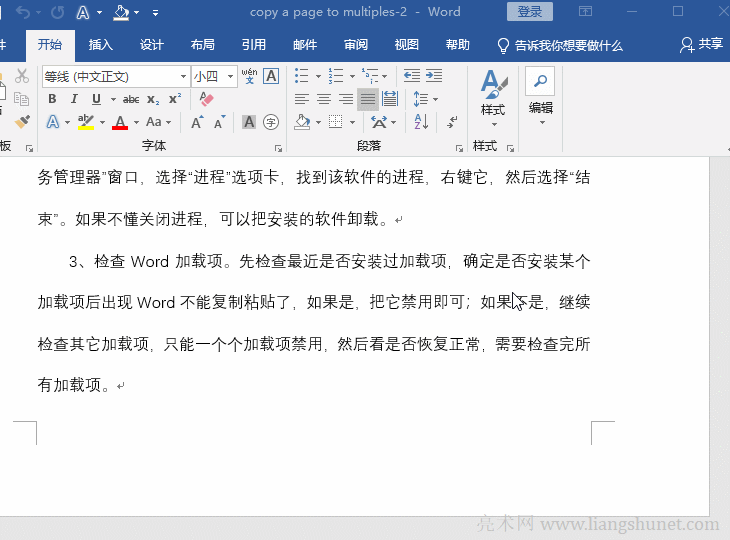Apply superscript formatting
Image resolution: width=730 pixels, height=540 pixels.
click(175, 99)
